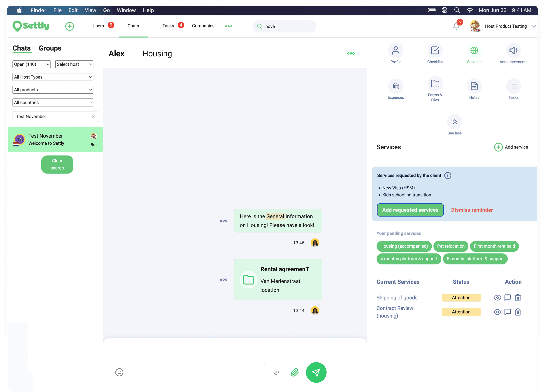Click the notification bell icon

tap(456, 26)
